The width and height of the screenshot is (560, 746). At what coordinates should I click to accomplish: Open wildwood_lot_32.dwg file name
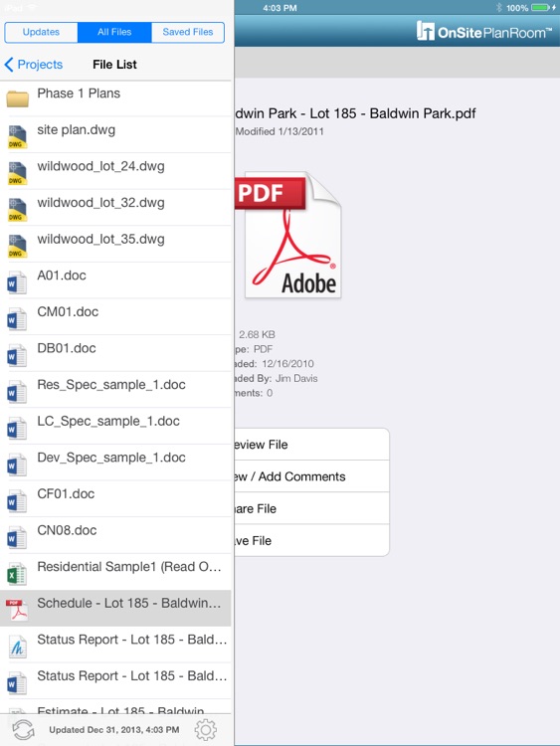tap(100, 203)
